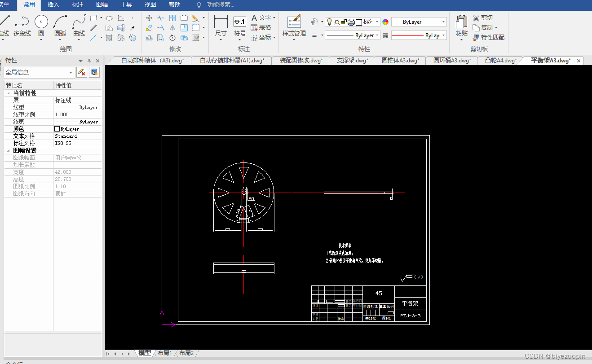Open the 标注 ribbon tab
Screen dimensions: 592x364
point(78,5)
